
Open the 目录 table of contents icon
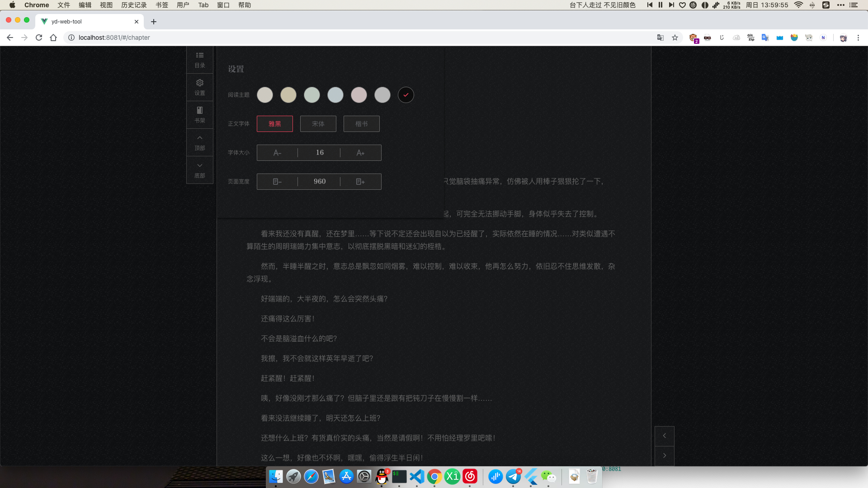199,59
